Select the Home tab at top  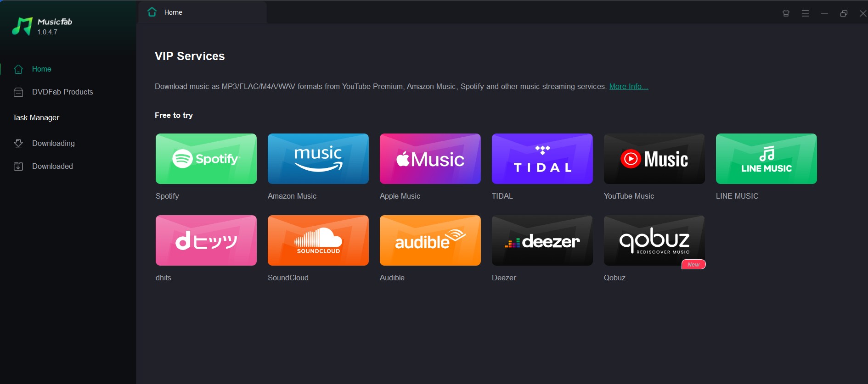[x=203, y=12]
